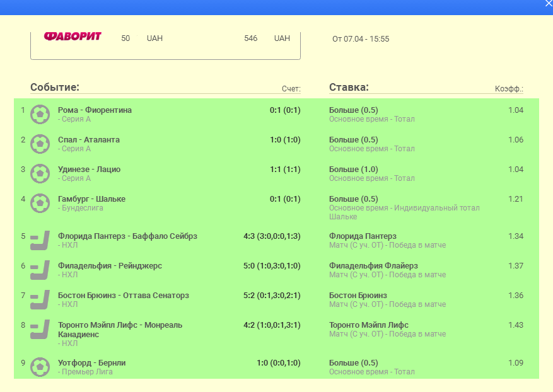Click the 4:3 score of Флорида match
Image resolution: width=553 pixels, height=392 pixels.
pos(251,236)
